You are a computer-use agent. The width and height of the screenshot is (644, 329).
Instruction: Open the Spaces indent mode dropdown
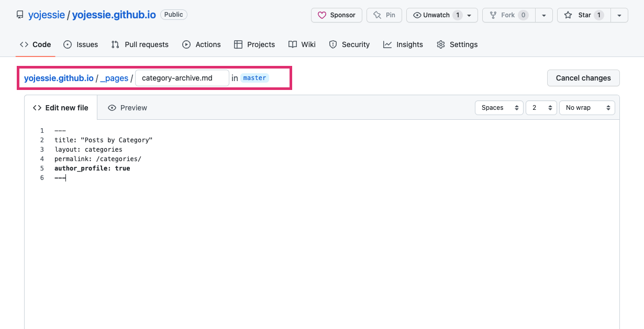499,108
